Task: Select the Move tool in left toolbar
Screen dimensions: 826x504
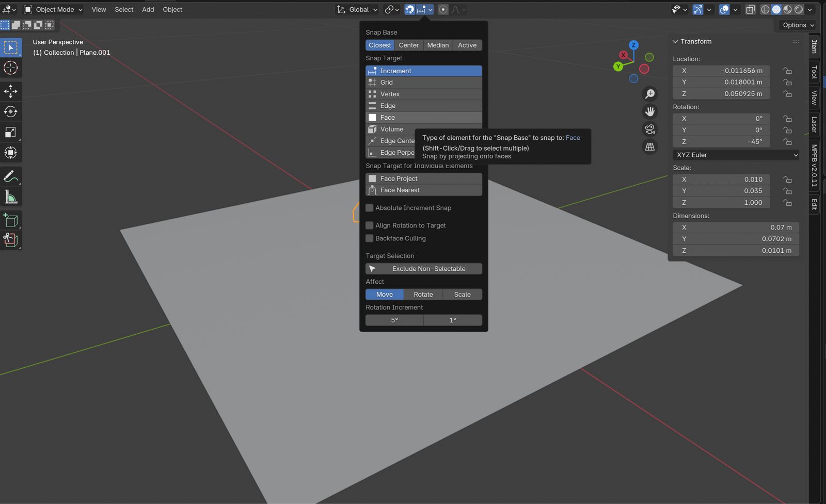Action: (x=11, y=91)
